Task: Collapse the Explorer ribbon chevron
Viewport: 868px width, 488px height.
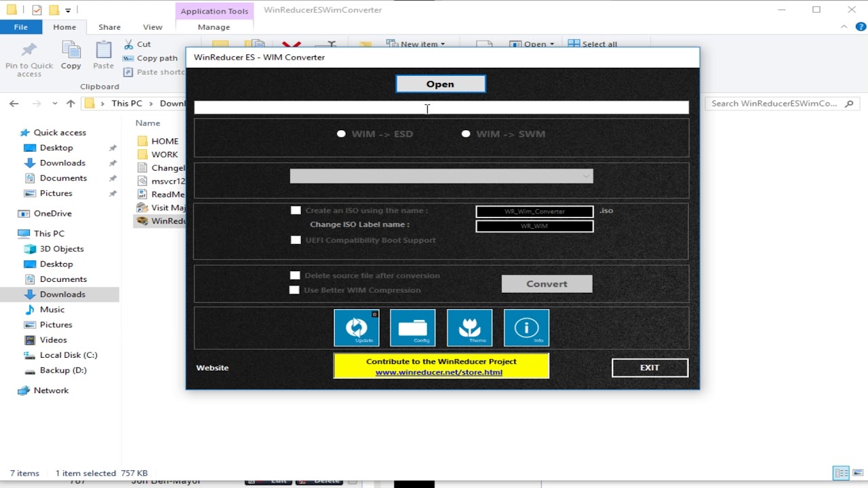Action: click(x=844, y=27)
